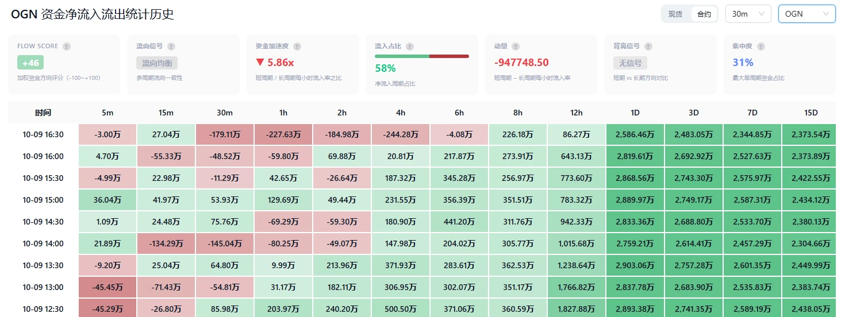Open help icon next to 资金加速度

pos(297,47)
